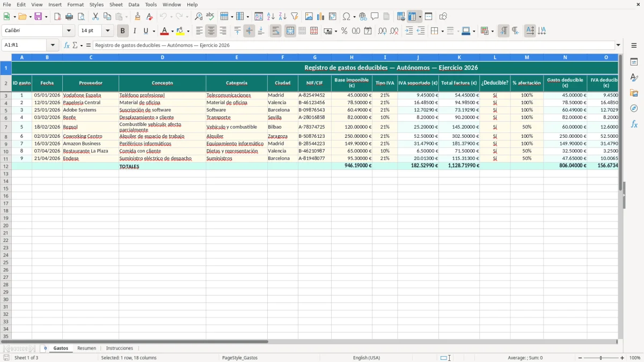Screen dimensions: 644x362
Task: Click the Zoom In plus button
Action: [623, 358]
